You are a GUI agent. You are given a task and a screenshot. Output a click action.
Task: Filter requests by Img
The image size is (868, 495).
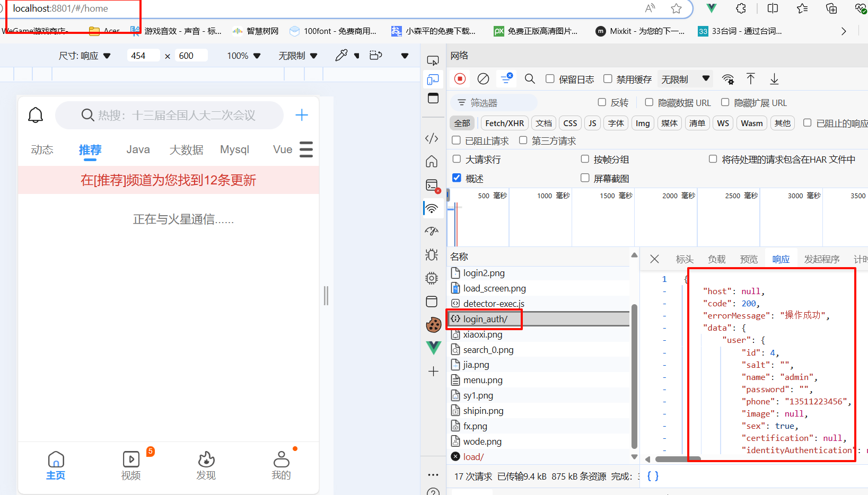point(643,123)
